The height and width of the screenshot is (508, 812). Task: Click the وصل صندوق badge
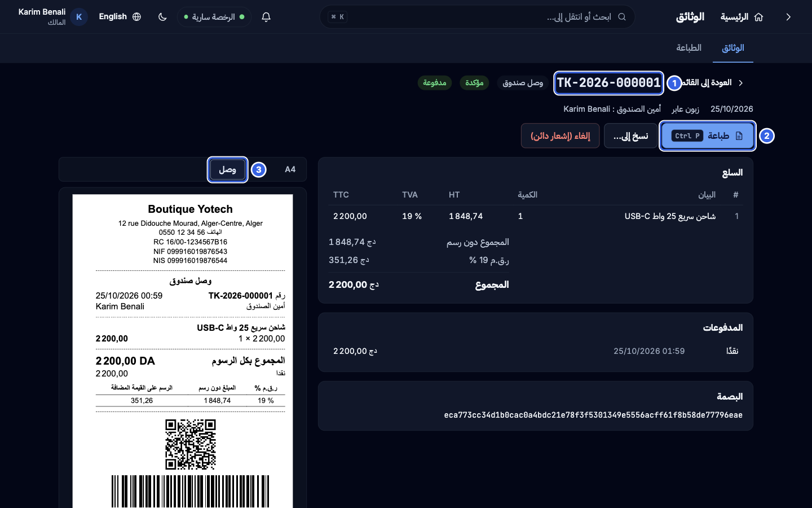click(x=523, y=83)
